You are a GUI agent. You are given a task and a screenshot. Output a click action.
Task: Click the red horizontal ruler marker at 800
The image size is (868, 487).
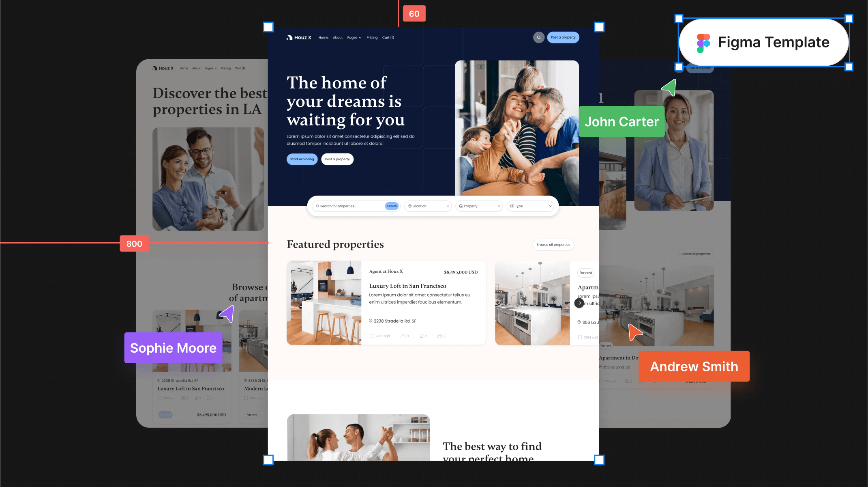tap(134, 243)
